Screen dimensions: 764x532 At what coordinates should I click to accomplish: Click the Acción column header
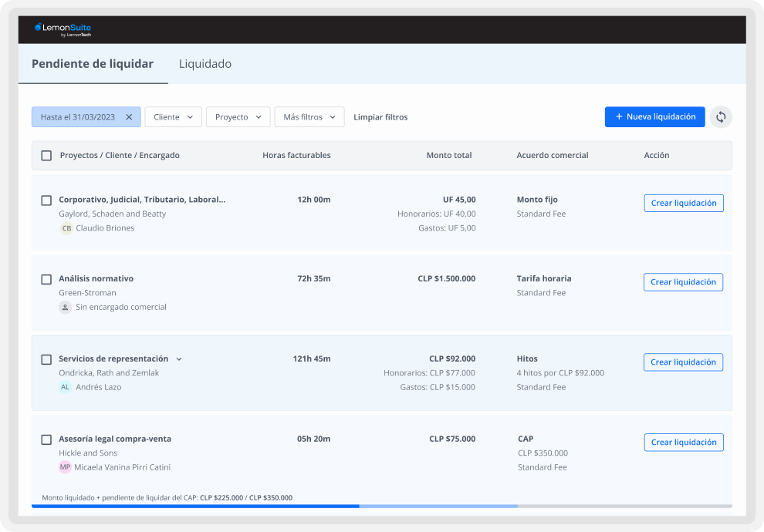coord(656,155)
